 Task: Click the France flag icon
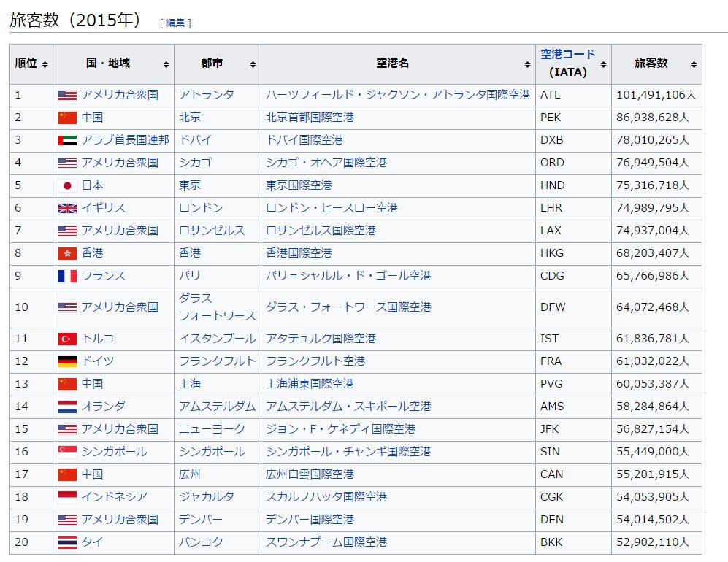pos(67,276)
